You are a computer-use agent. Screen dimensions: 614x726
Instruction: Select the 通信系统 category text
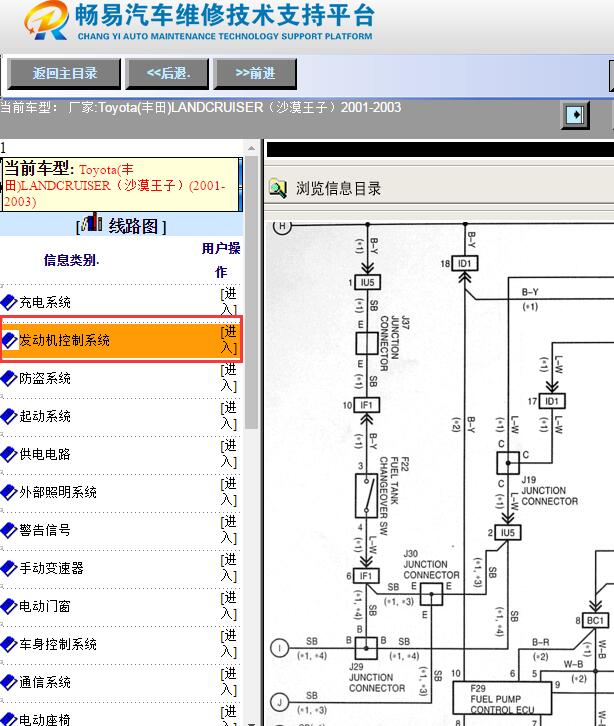(x=45, y=682)
